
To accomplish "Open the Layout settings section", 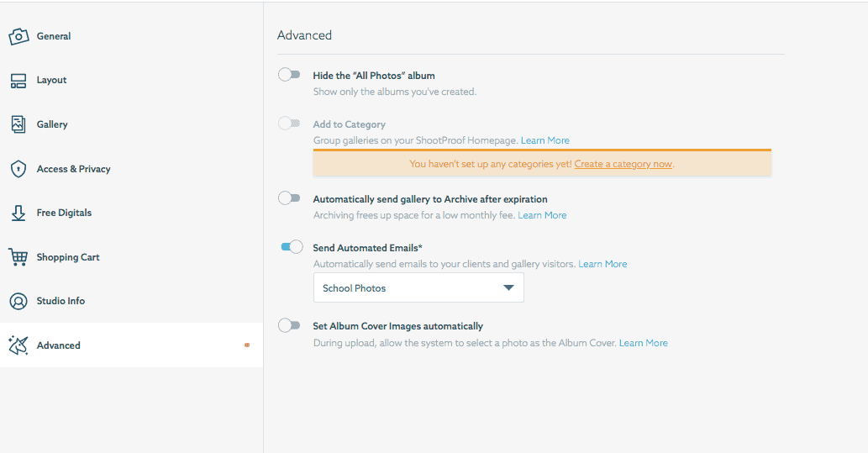I will tap(131, 81).
